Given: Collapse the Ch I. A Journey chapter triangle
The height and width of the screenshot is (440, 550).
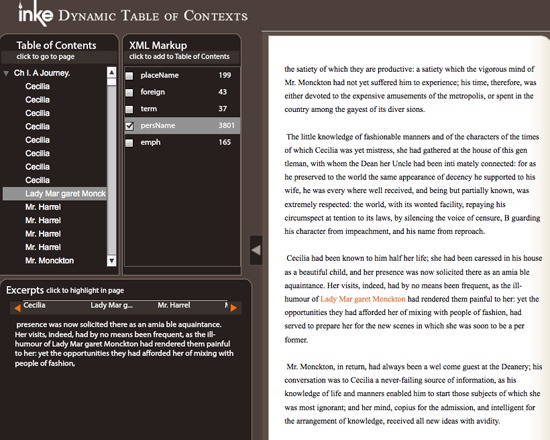Looking at the screenshot, I should pyautogui.click(x=6, y=74).
